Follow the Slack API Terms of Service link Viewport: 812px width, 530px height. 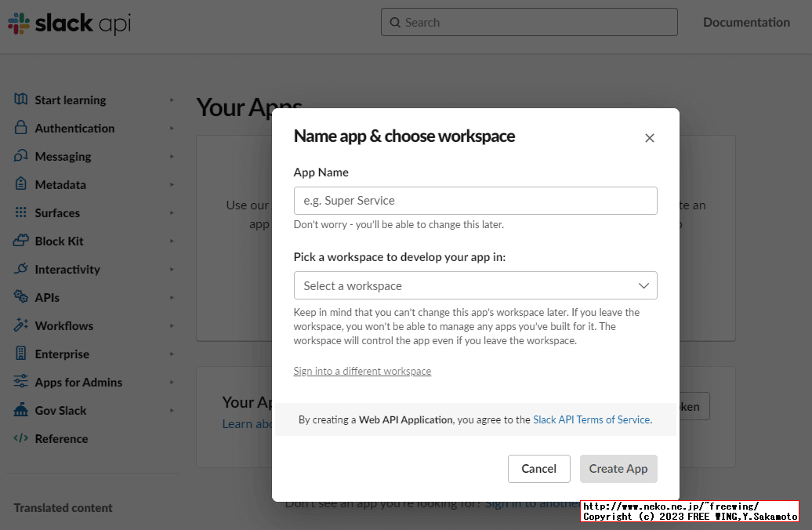pyautogui.click(x=591, y=419)
